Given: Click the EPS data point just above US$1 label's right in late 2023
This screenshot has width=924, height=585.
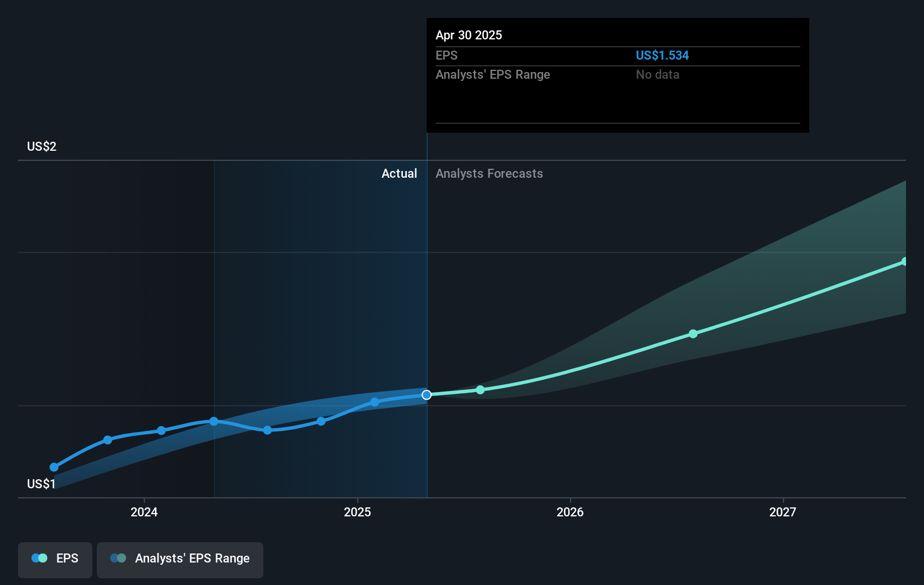Looking at the screenshot, I should (107, 440).
